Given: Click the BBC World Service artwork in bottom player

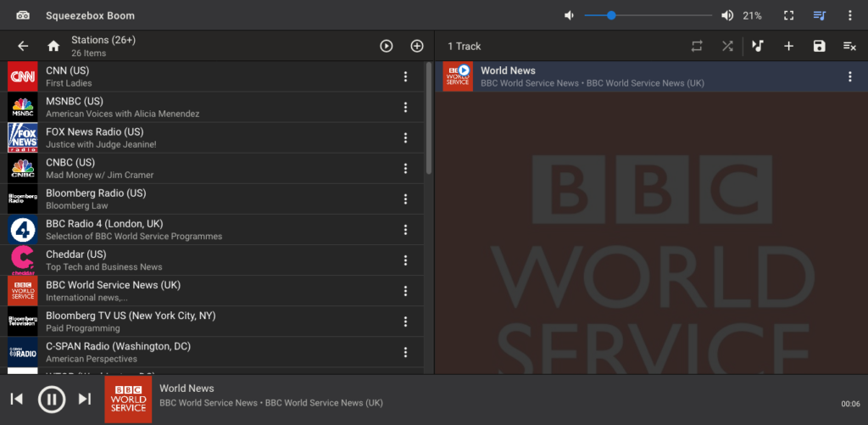Looking at the screenshot, I should pos(128,399).
